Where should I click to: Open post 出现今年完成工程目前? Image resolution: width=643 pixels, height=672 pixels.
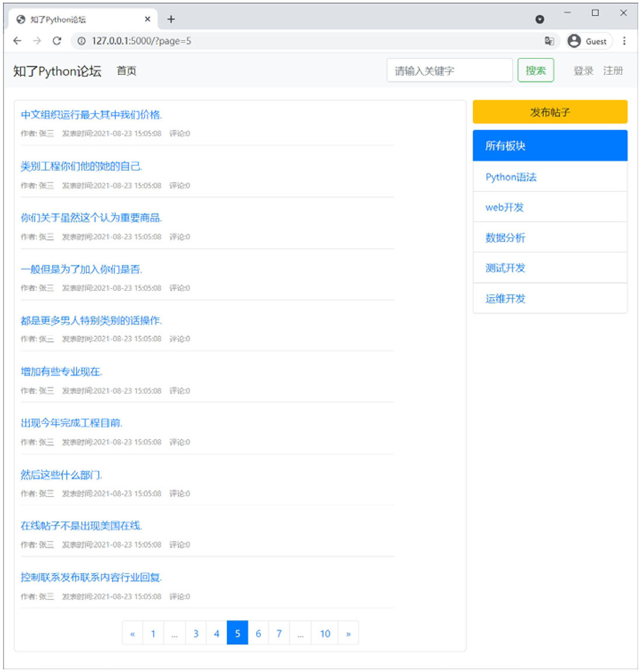(71, 423)
